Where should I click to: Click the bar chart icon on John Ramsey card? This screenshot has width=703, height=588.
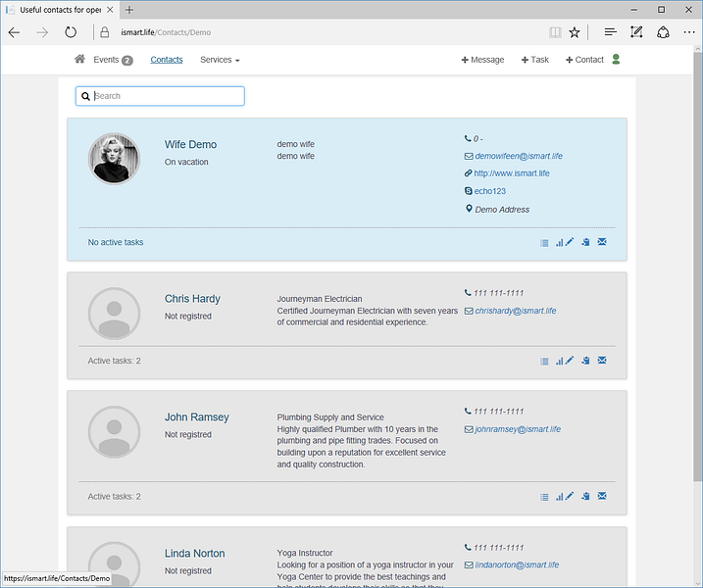pyautogui.click(x=559, y=497)
